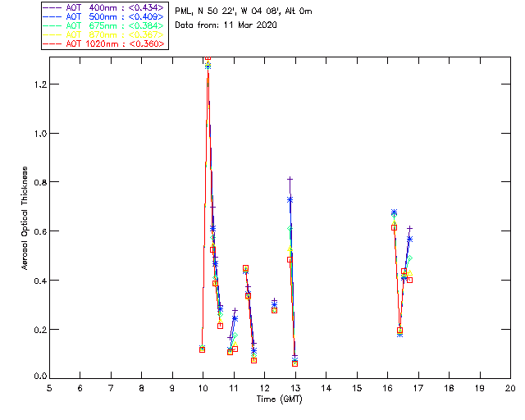525x420 pixels.
Task: Click the isolated red square marker near 12.3h
Action: 274,310
